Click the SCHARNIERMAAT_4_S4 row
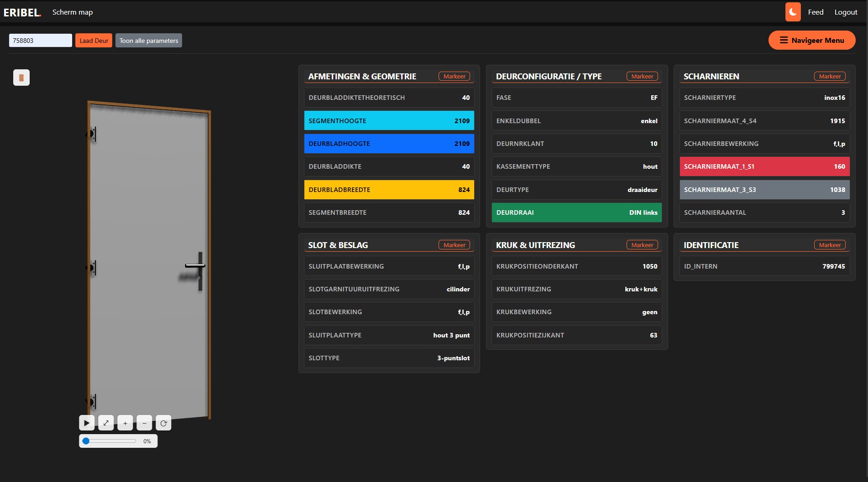The height and width of the screenshot is (482, 868). coord(764,121)
